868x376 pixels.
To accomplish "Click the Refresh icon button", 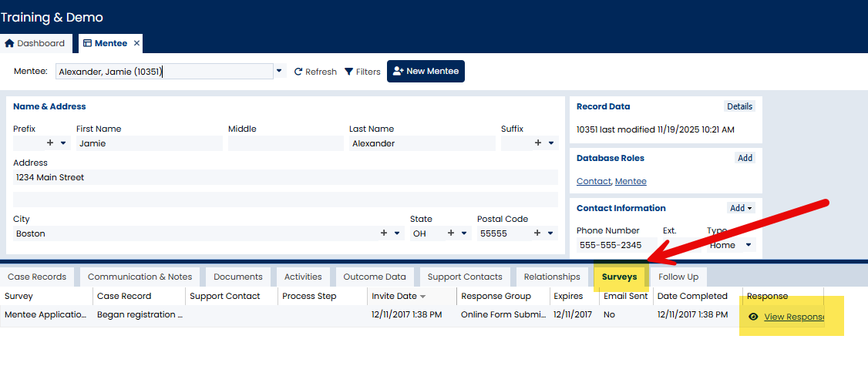I will coord(298,72).
